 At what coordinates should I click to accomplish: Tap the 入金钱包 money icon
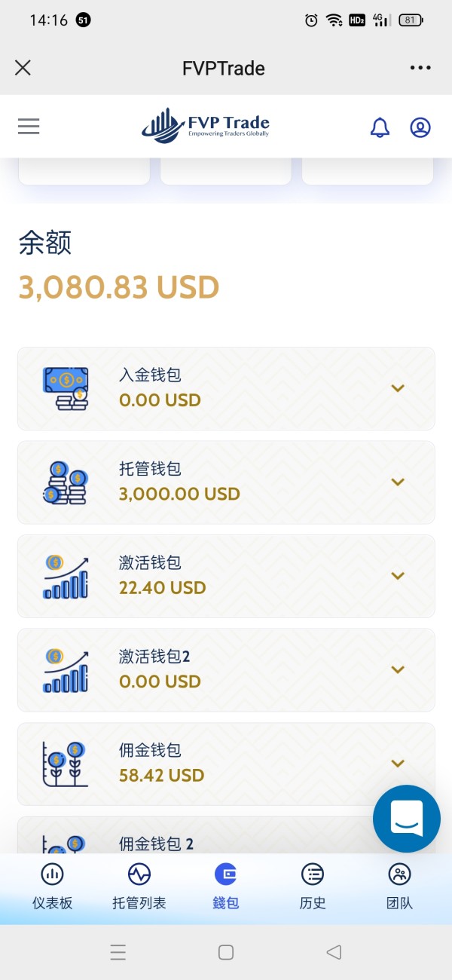click(x=66, y=389)
